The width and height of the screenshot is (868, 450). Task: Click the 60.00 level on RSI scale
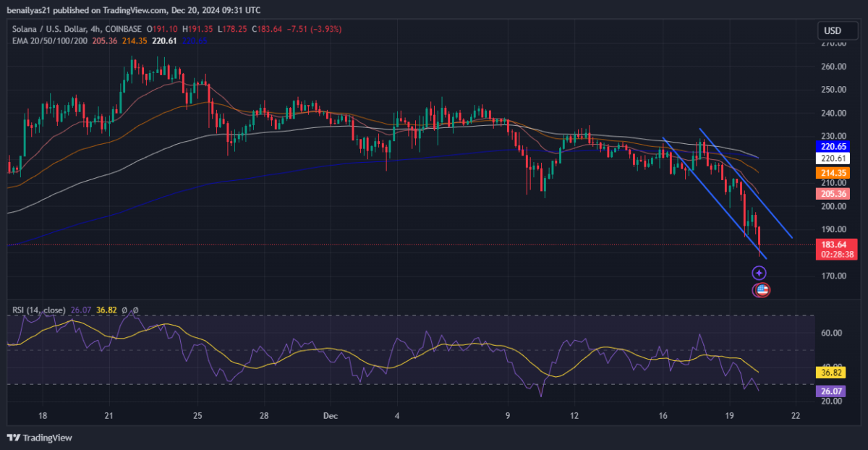click(x=832, y=333)
